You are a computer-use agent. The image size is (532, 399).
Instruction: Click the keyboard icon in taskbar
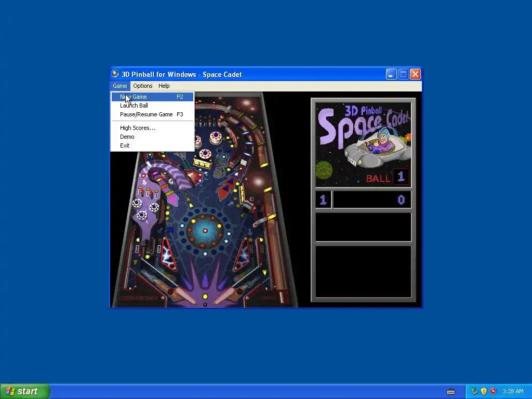451,392
